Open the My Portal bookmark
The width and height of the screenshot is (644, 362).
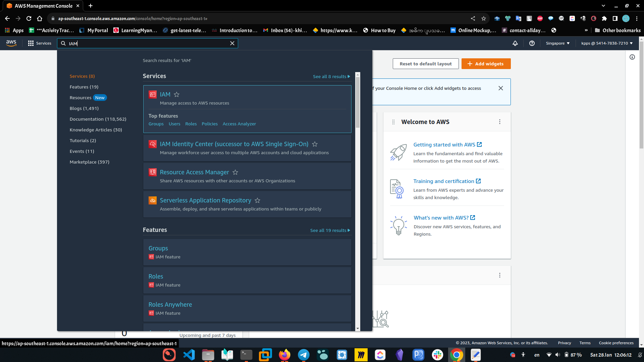tap(94, 30)
